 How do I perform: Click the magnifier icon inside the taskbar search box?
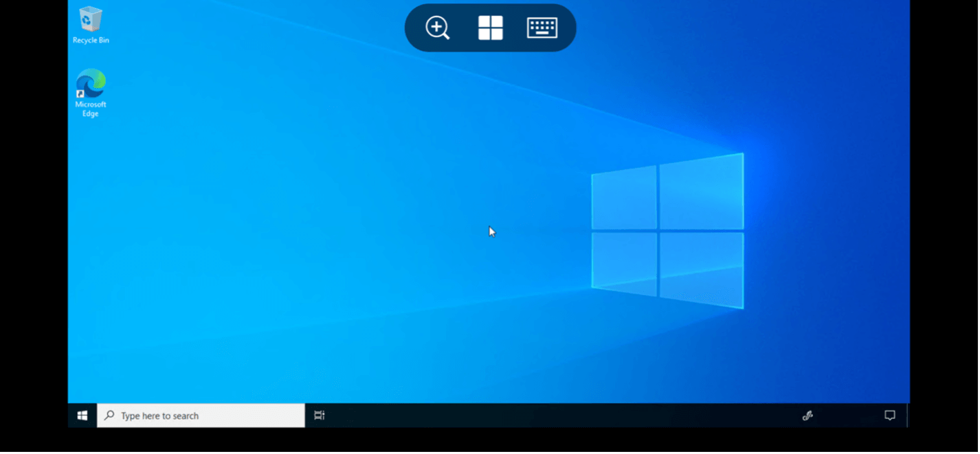(x=109, y=415)
